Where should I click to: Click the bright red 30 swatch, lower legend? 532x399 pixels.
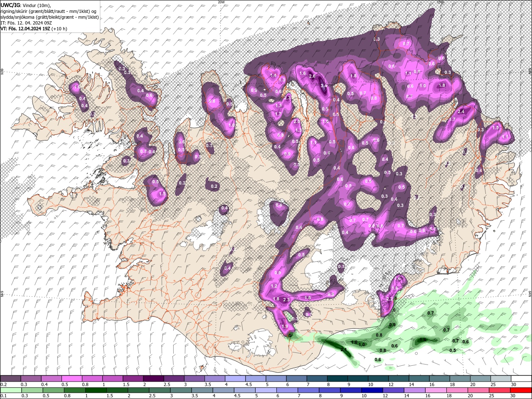[x=521, y=390]
